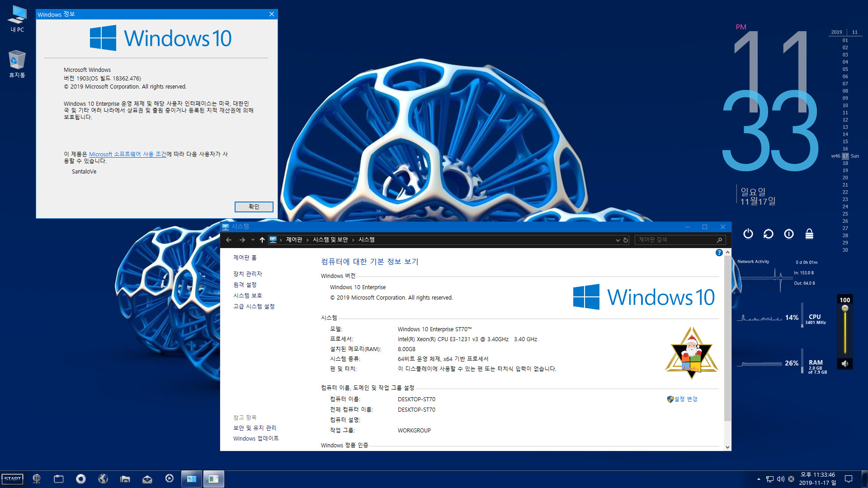Open 장치 관리자 link
This screenshot has width=868, height=488.
point(247,274)
